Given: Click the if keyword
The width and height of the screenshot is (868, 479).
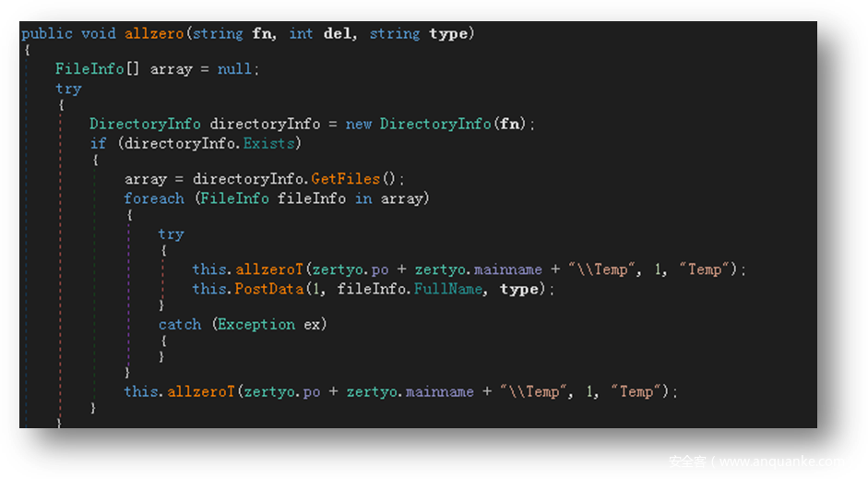Looking at the screenshot, I should (x=98, y=143).
